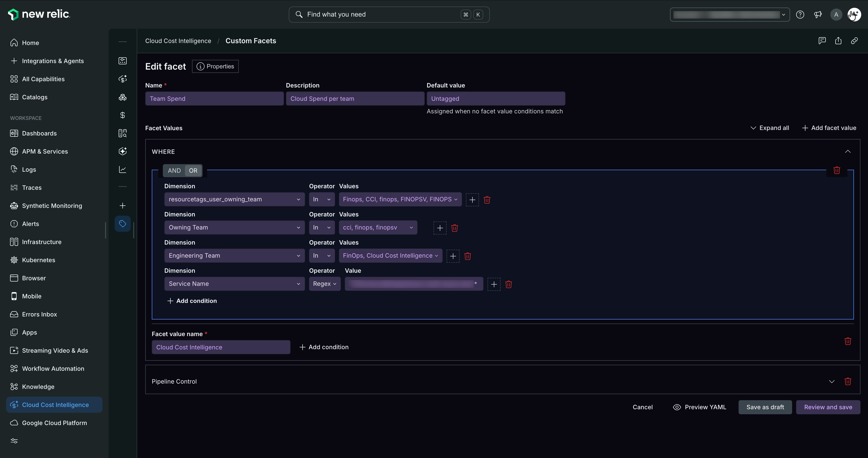
Task: Click the New Relic logo
Action: [x=39, y=14]
